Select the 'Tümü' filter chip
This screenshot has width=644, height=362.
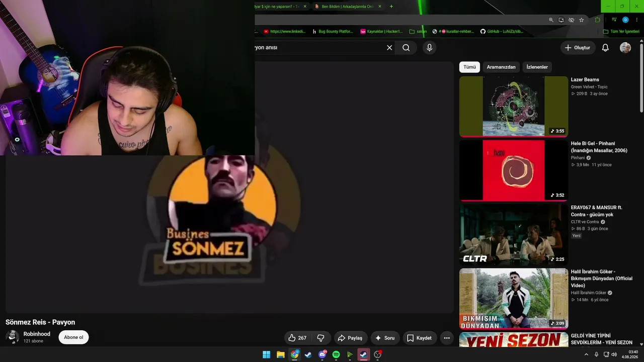[469, 67]
